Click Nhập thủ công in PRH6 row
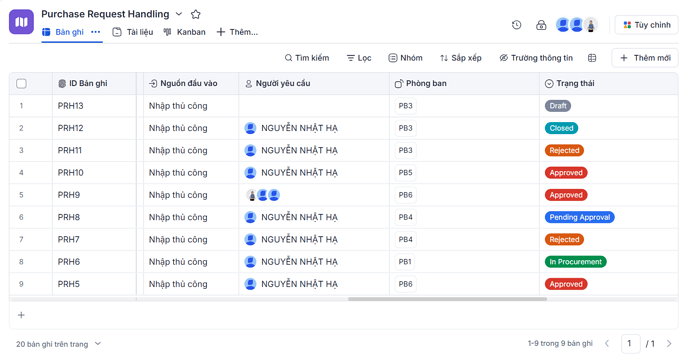This screenshot has width=690, height=364. click(x=178, y=262)
